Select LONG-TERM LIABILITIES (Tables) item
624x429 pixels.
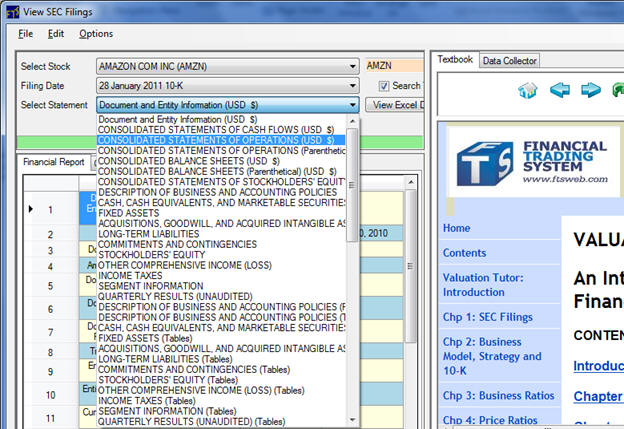[221, 359]
